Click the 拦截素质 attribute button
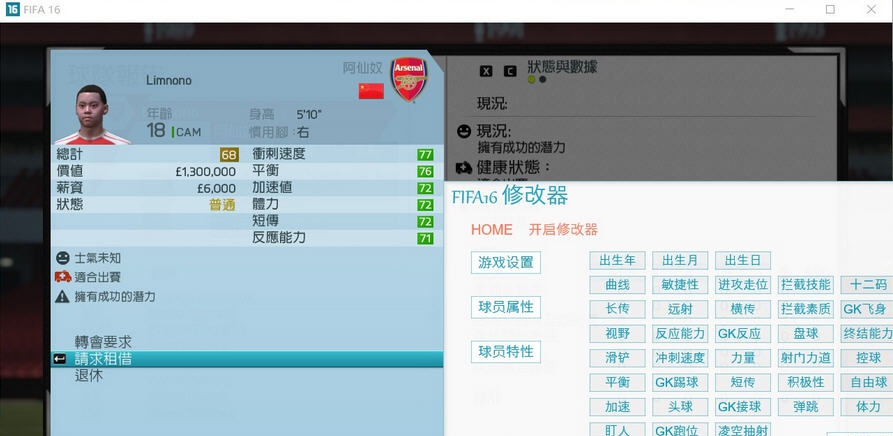 pyautogui.click(x=805, y=309)
